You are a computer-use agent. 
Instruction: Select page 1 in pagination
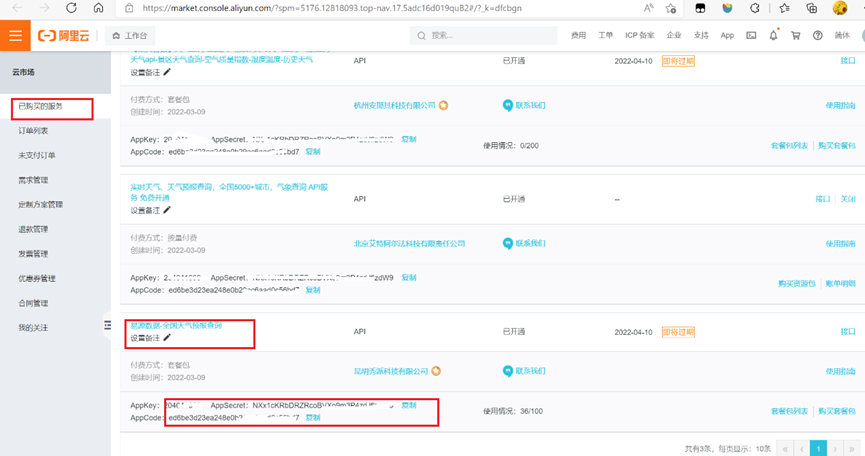818,448
